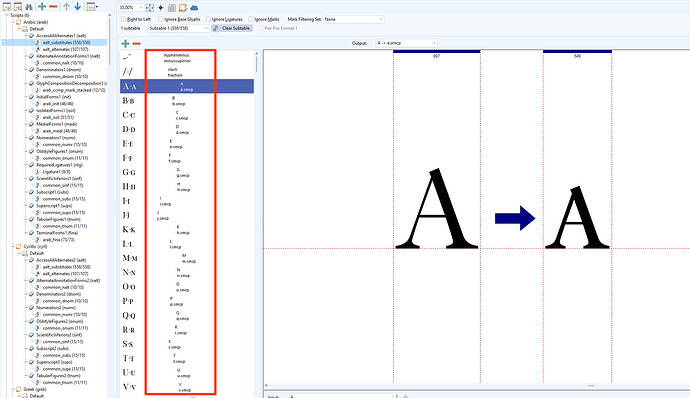Screen dimensions: 690x398
Task: Select the M to m.smcp substitution row
Action: (187, 258)
